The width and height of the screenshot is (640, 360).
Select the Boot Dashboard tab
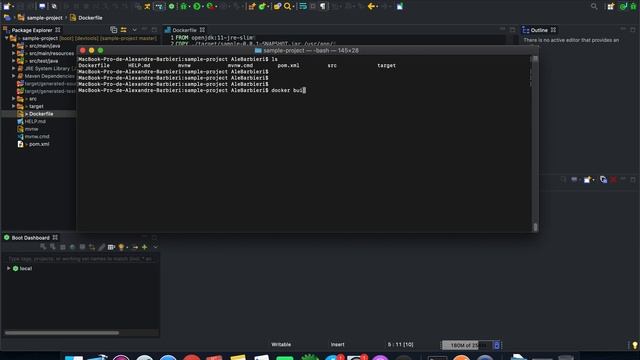click(30, 238)
